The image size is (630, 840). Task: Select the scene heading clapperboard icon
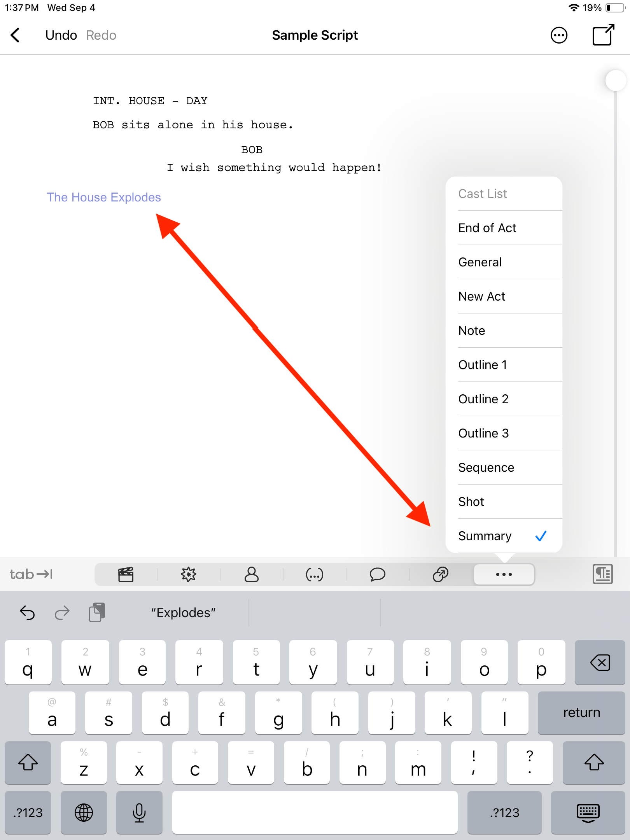tap(125, 574)
